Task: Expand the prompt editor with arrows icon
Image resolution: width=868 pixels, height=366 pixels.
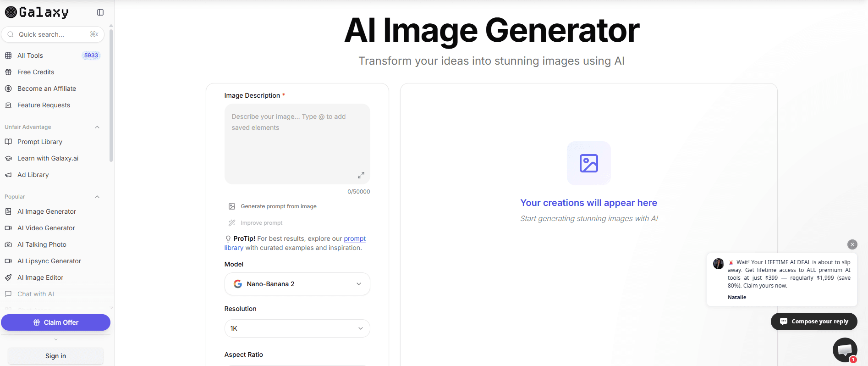Action: click(x=361, y=175)
